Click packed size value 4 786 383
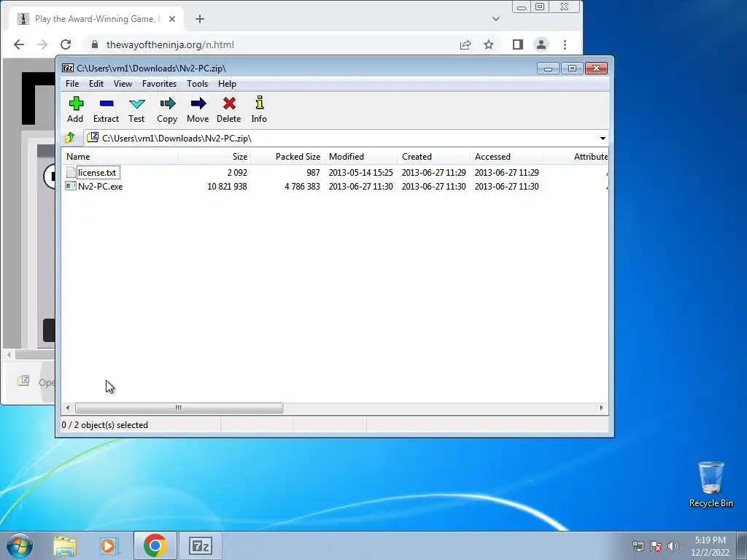Screen dimensions: 747x560 tap(302, 186)
